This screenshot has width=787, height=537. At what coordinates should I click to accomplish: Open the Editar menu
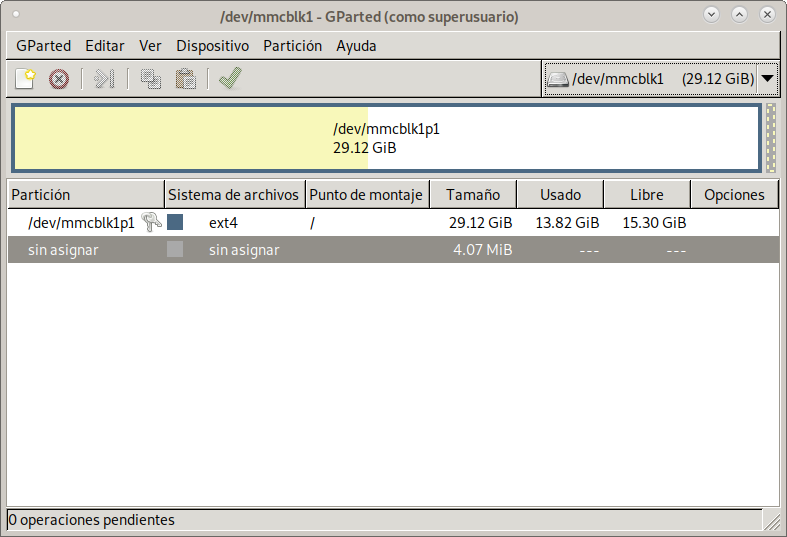pyautogui.click(x=105, y=46)
